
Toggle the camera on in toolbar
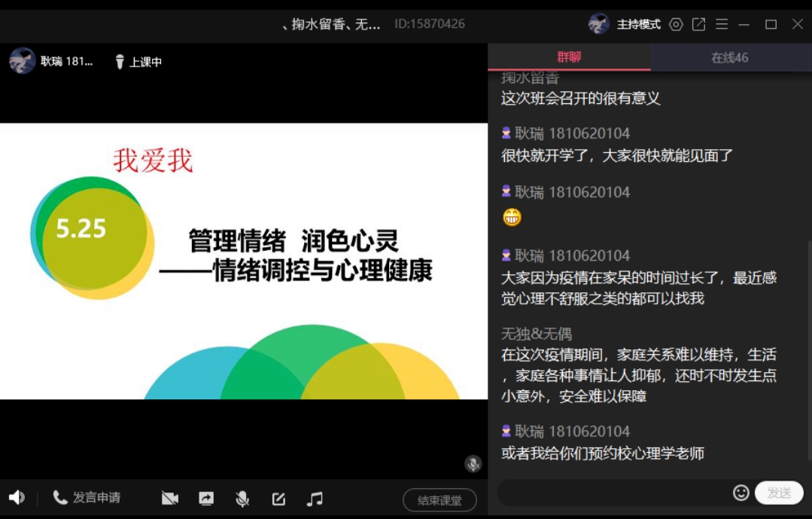click(x=170, y=499)
